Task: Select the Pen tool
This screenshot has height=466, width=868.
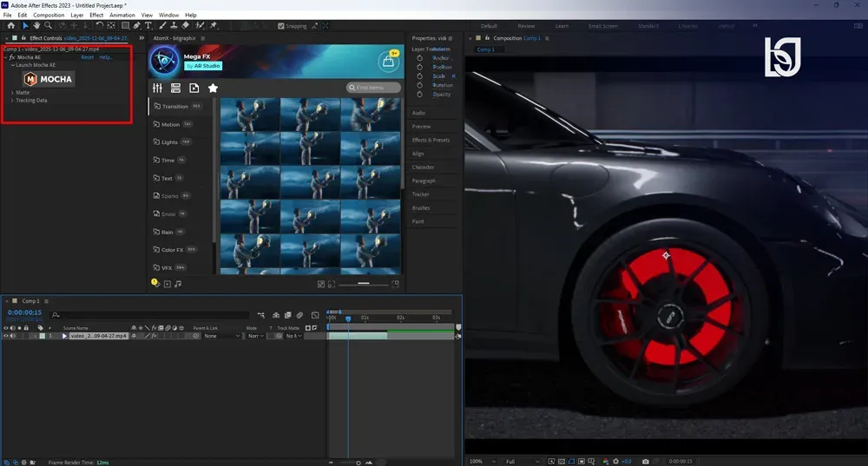Action: pyautogui.click(x=137, y=25)
